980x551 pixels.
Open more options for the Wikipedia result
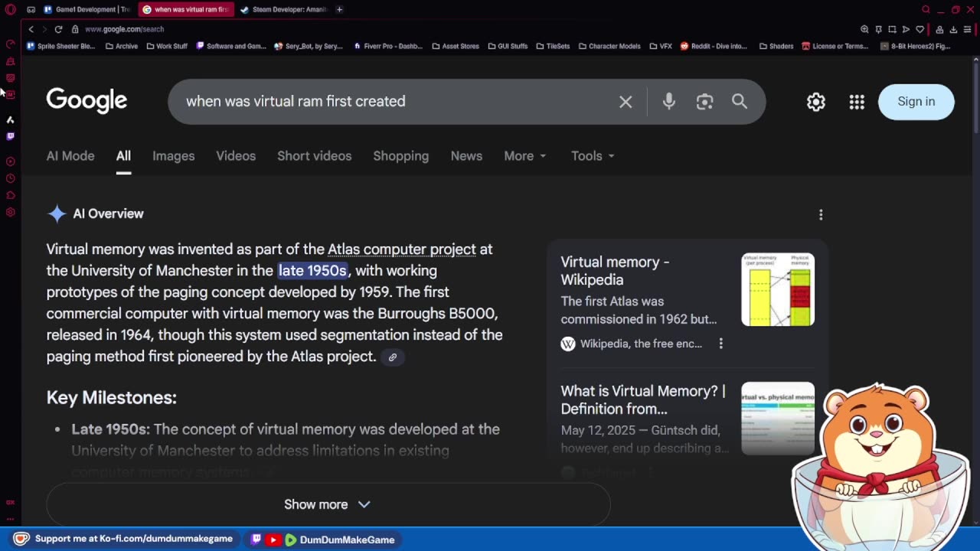[720, 344]
